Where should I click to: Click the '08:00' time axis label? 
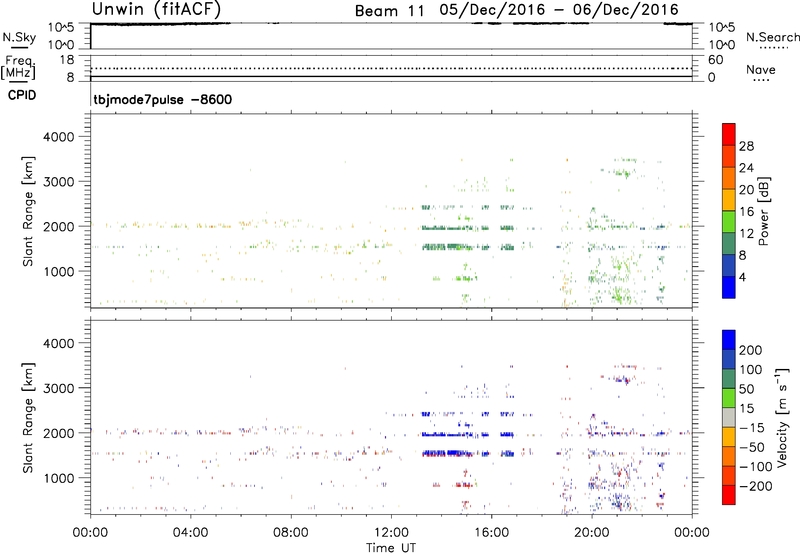291,533
